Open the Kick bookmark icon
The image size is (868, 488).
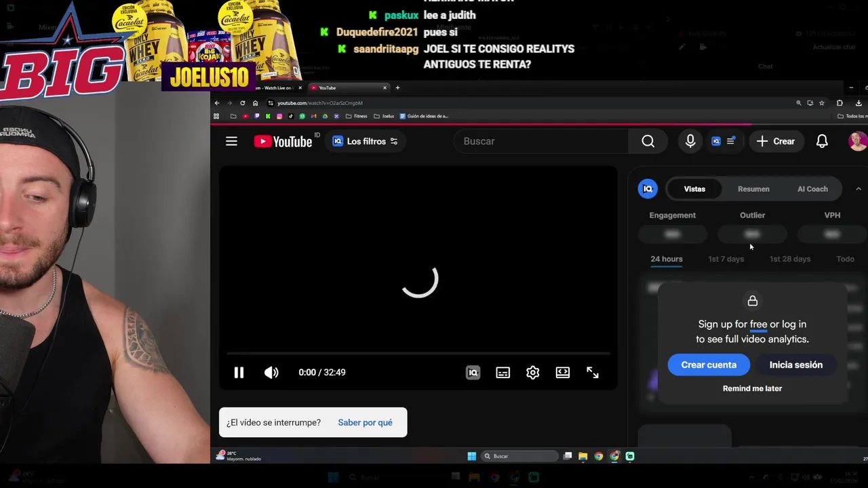[268, 116]
